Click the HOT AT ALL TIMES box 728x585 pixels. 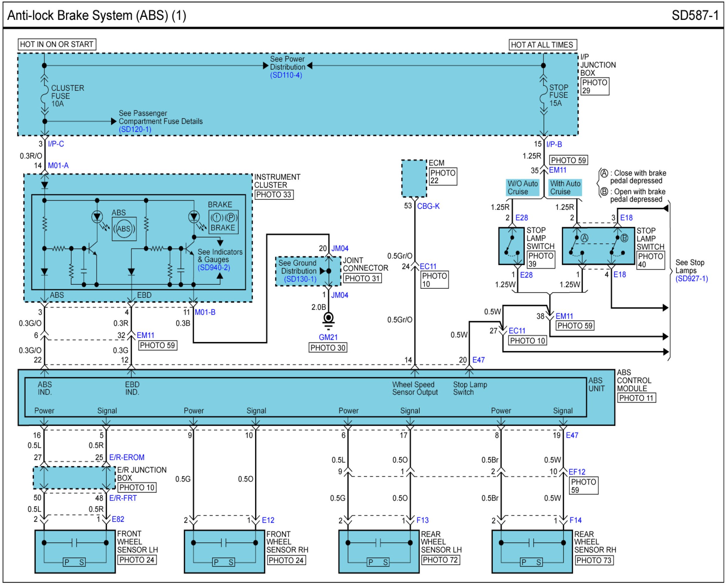click(x=542, y=44)
